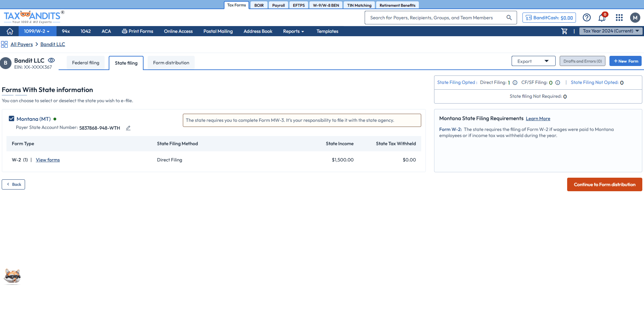644x309 pixels.
Task: Click State Income value $1,500.00
Action: click(x=343, y=160)
